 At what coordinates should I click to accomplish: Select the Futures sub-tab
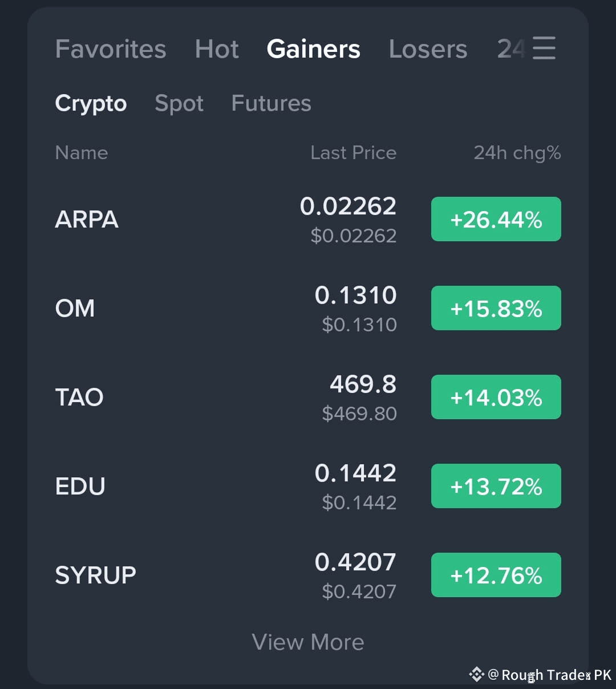click(x=271, y=103)
